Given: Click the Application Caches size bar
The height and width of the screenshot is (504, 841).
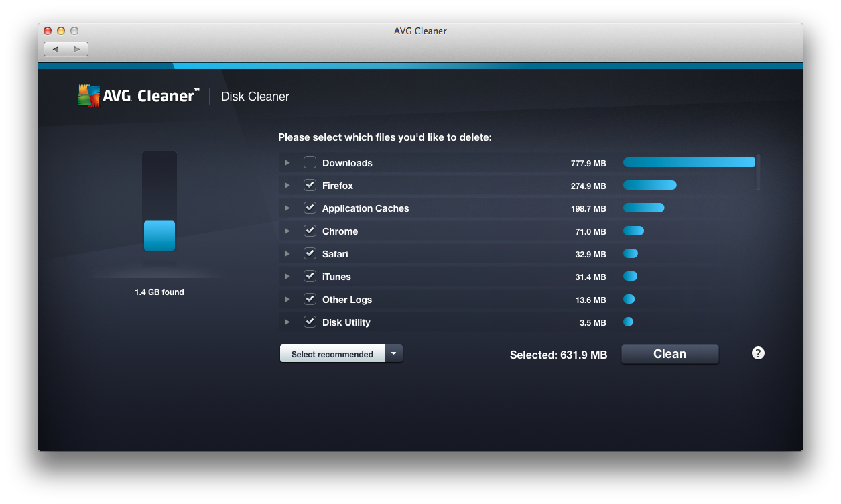Looking at the screenshot, I should click(x=643, y=208).
